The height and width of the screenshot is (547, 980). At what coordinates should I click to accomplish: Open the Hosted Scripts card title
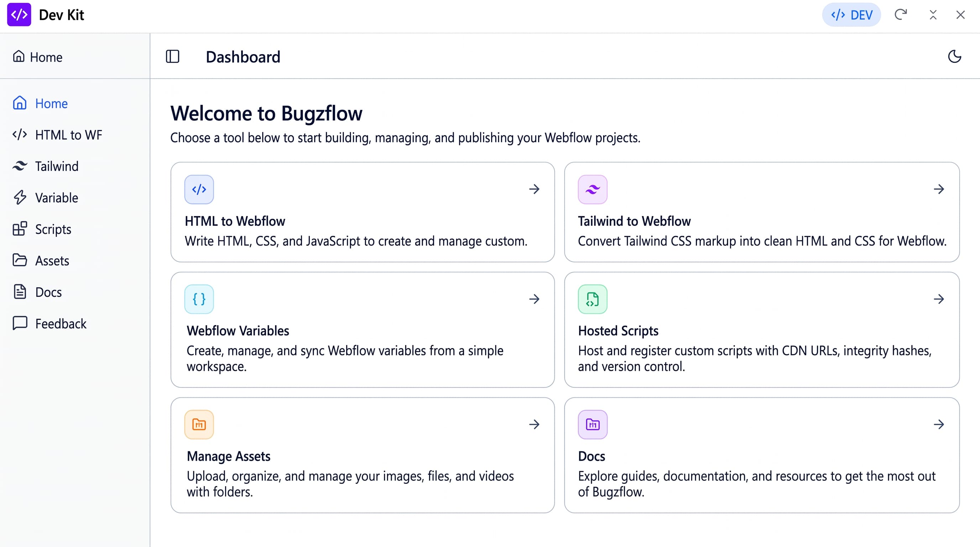pyautogui.click(x=618, y=331)
